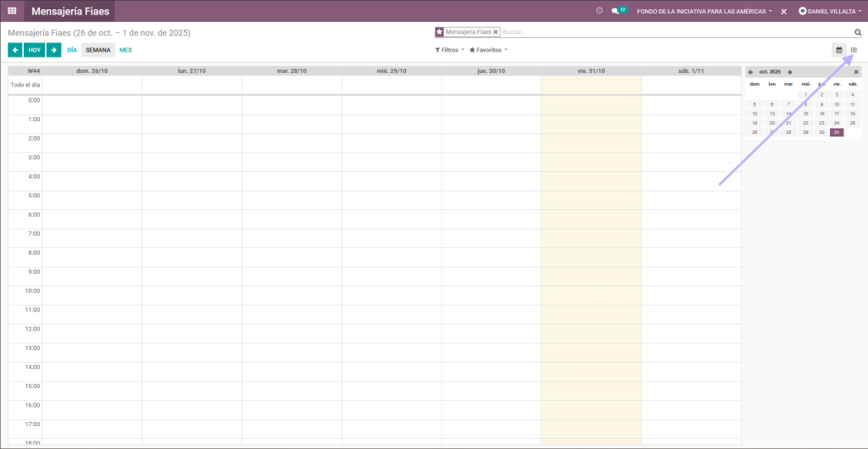The width and height of the screenshot is (868, 449).
Task: Open the apps grid menu
Action: tap(12, 11)
